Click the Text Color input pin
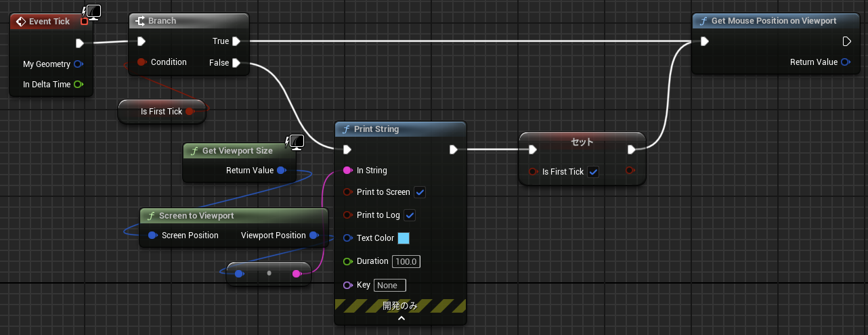 click(x=348, y=238)
